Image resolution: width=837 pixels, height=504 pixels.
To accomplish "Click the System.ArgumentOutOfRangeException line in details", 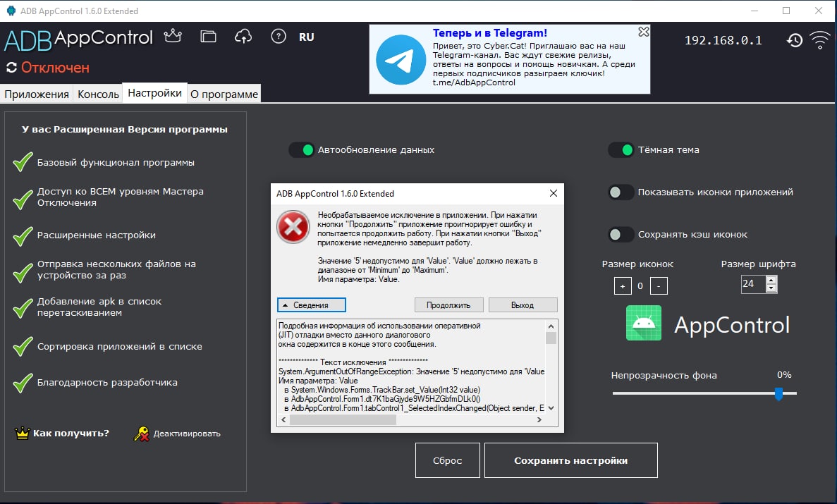I will (x=412, y=371).
